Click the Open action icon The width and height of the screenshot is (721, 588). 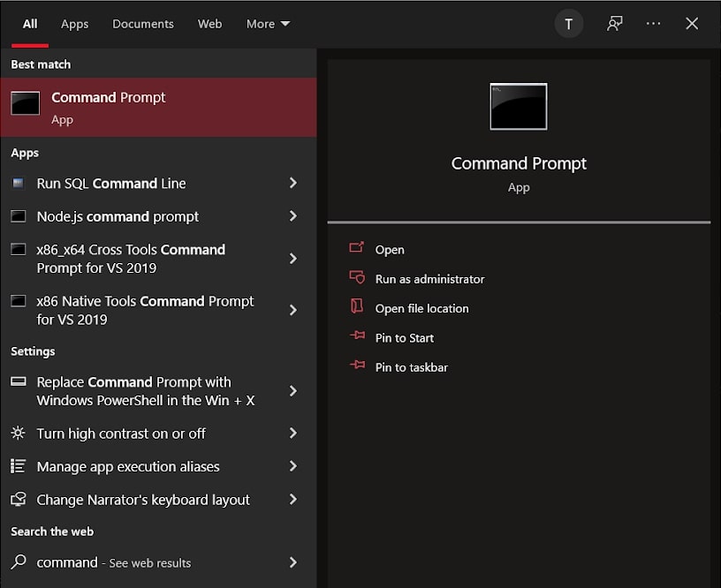point(356,248)
